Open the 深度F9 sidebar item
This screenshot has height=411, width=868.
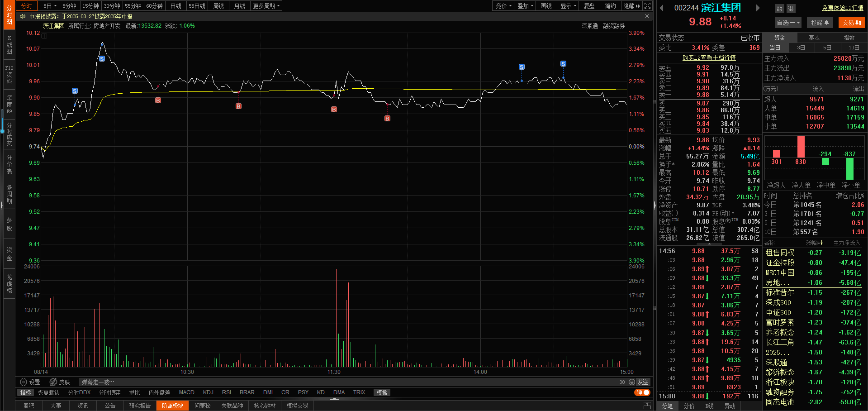point(9,104)
